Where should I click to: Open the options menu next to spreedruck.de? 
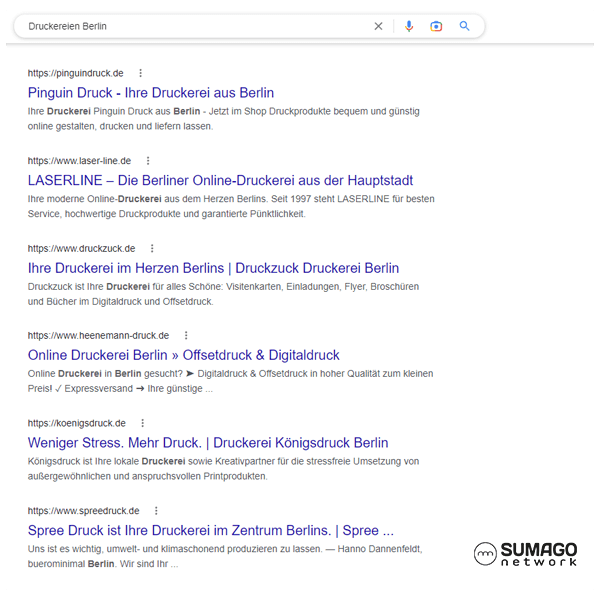[x=156, y=511]
